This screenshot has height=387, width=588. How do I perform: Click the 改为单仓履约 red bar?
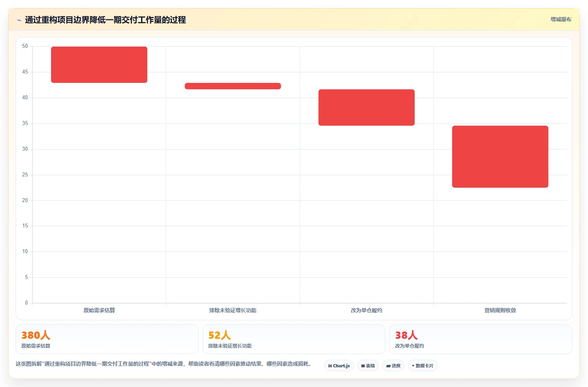(366, 107)
